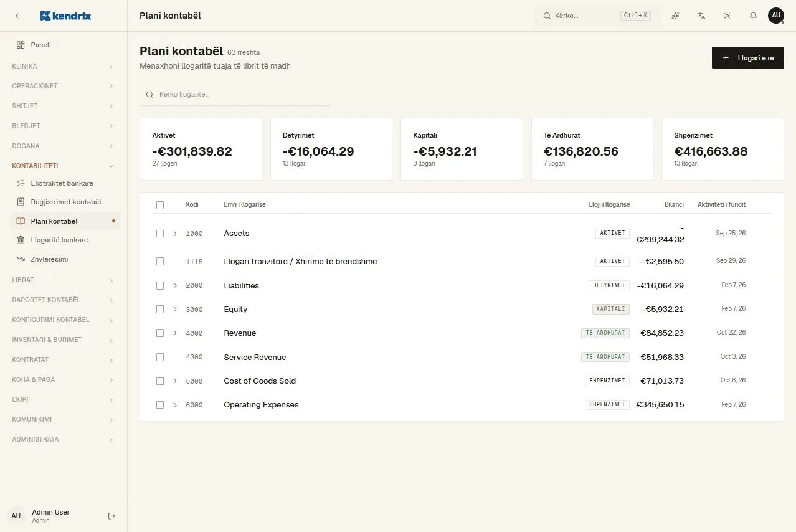
Task: Open the language translation icon
Action: (x=701, y=16)
